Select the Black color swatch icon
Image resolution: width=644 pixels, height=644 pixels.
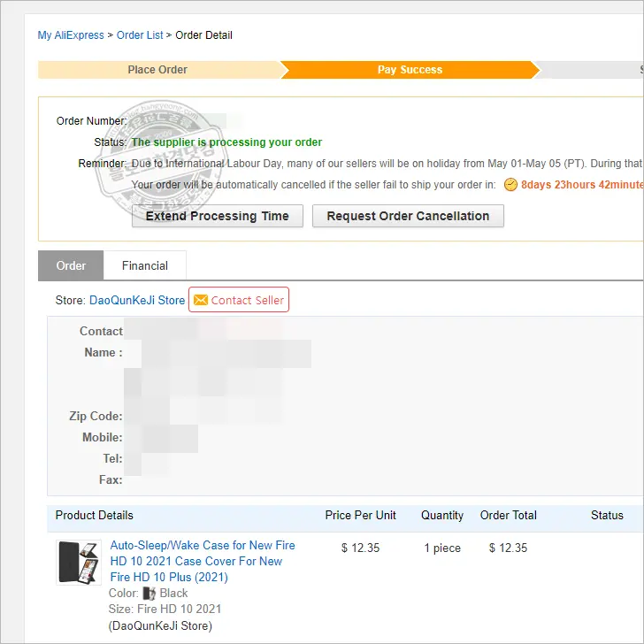149,594
